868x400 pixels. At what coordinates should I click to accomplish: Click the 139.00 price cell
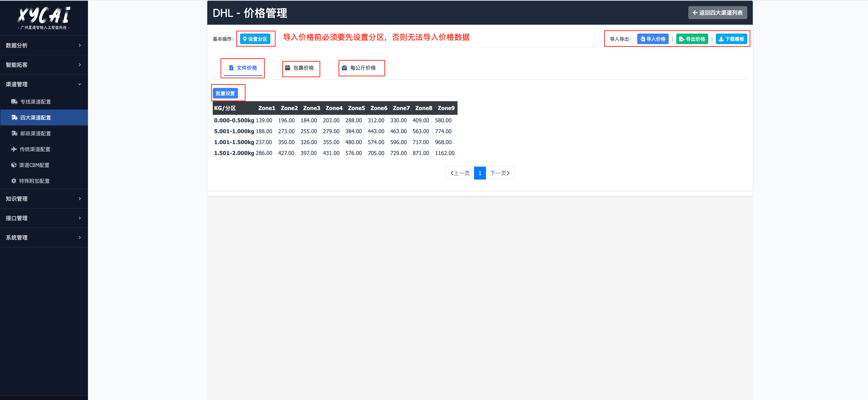click(x=264, y=120)
